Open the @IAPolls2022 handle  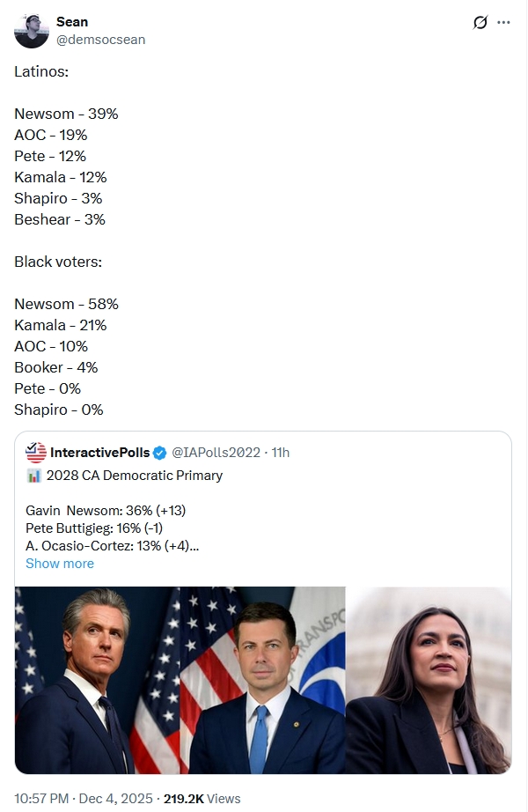click(216, 453)
